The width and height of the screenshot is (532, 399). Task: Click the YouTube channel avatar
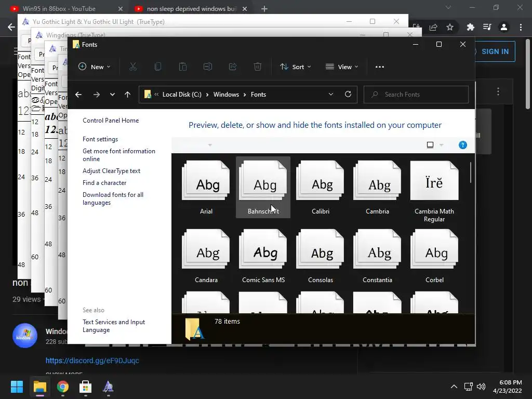coord(25,336)
